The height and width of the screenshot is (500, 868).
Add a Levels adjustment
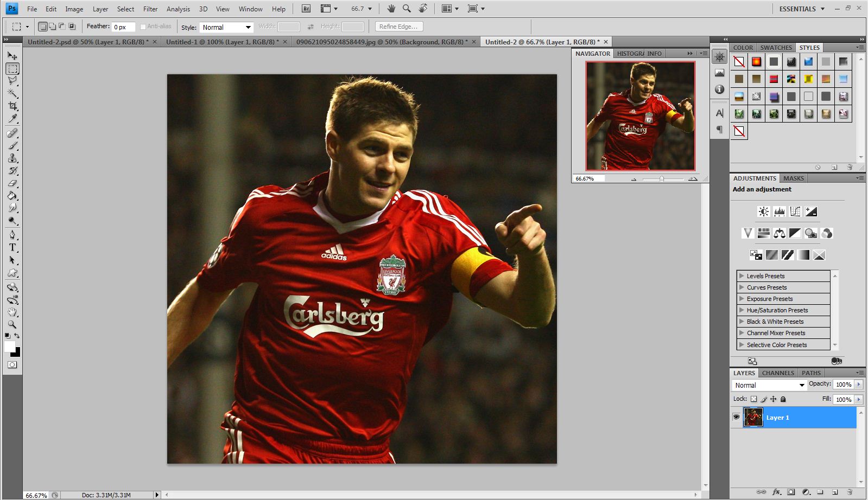tap(780, 211)
